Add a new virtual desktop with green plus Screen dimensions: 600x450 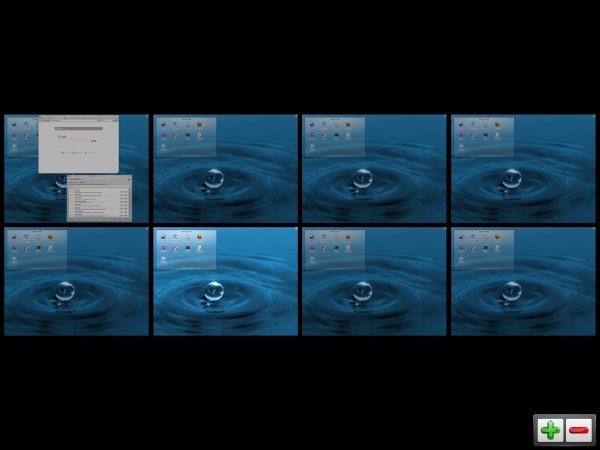click(550, 430)
